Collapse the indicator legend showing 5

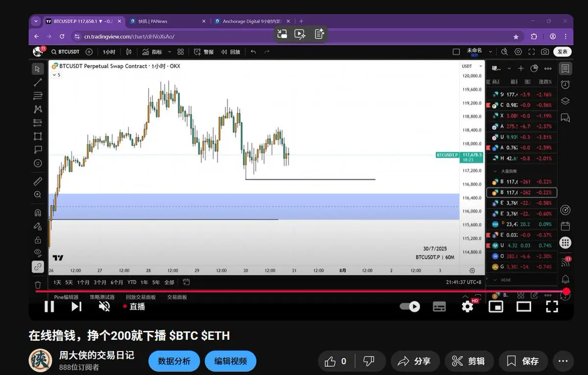tap(56, 75)
